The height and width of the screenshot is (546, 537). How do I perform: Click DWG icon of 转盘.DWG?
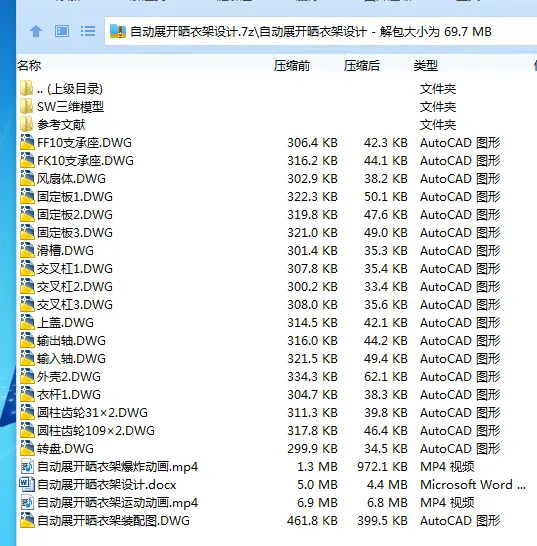[x=27, y=448]
